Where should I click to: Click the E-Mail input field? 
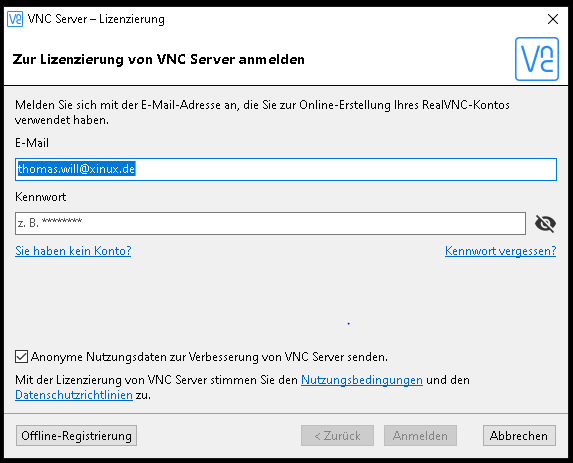(x=286, y=169)
